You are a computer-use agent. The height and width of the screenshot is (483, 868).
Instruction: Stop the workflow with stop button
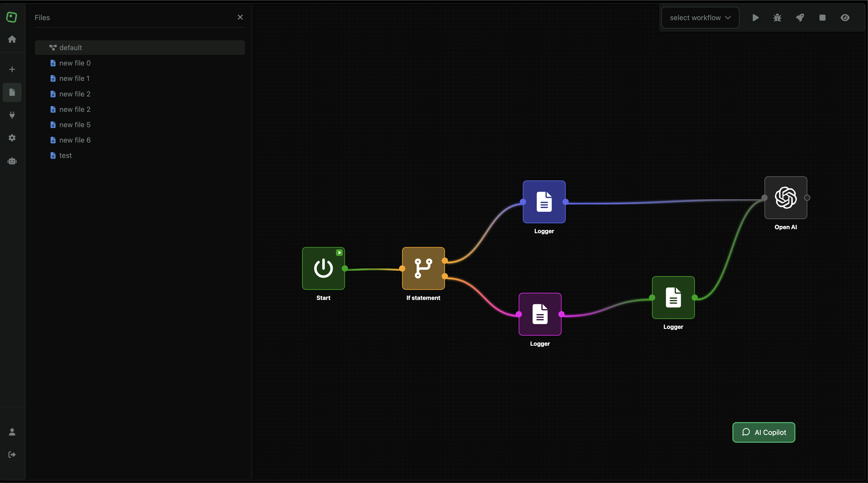823,18
